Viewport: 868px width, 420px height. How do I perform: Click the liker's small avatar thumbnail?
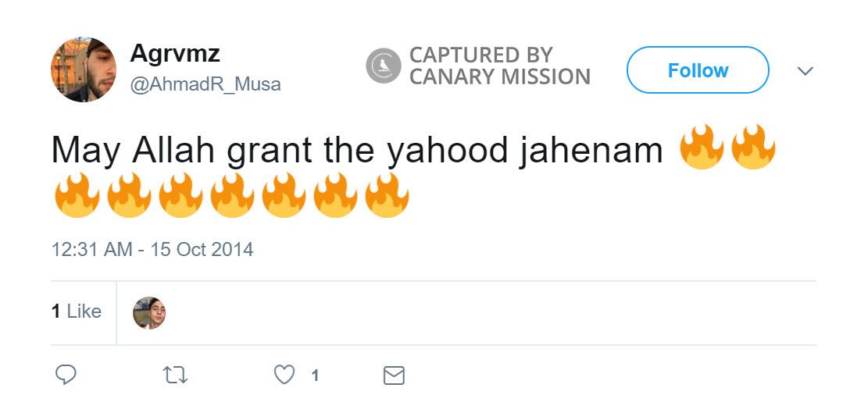(x=149, y=312)
